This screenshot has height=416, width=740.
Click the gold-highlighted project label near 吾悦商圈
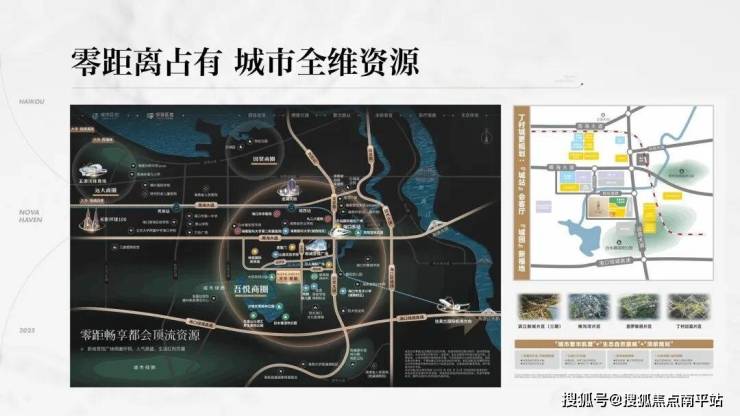pos(289,276)
